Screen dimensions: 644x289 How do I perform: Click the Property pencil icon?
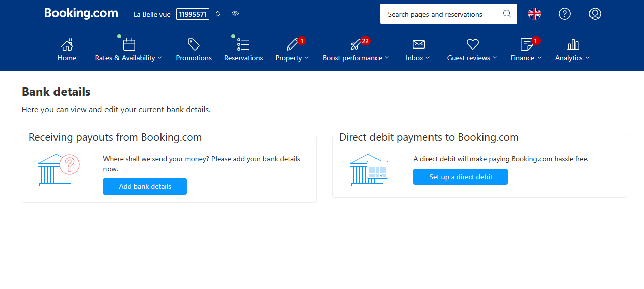(292, 44)
